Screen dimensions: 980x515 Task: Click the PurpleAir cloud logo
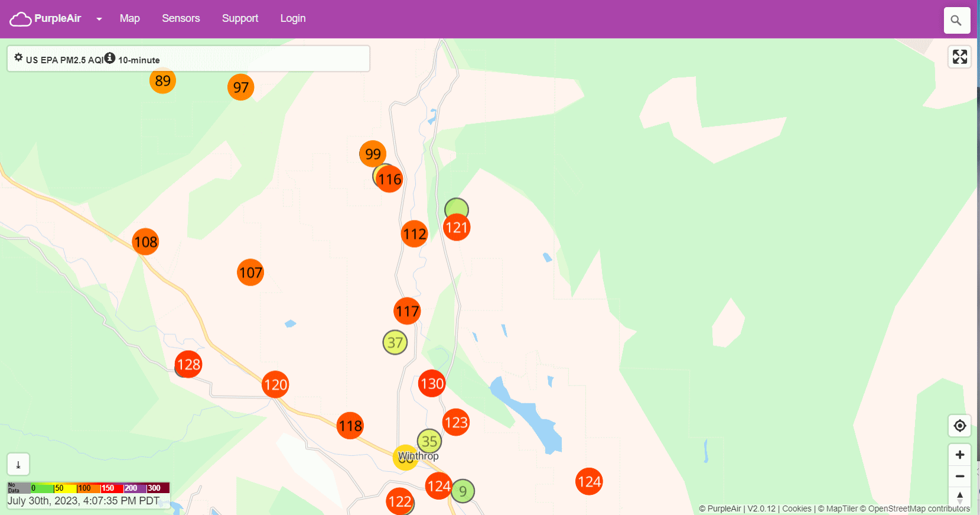[21, 19]
